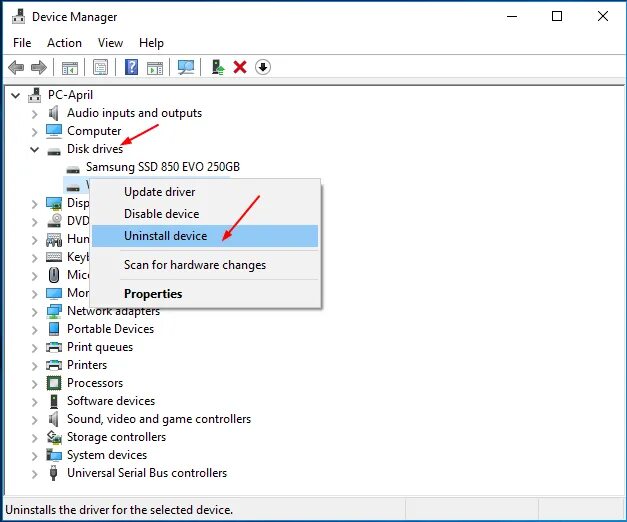Viewport: 627px width, 522px height.
Task: Expand the Processors category
Action: (35, 384)
